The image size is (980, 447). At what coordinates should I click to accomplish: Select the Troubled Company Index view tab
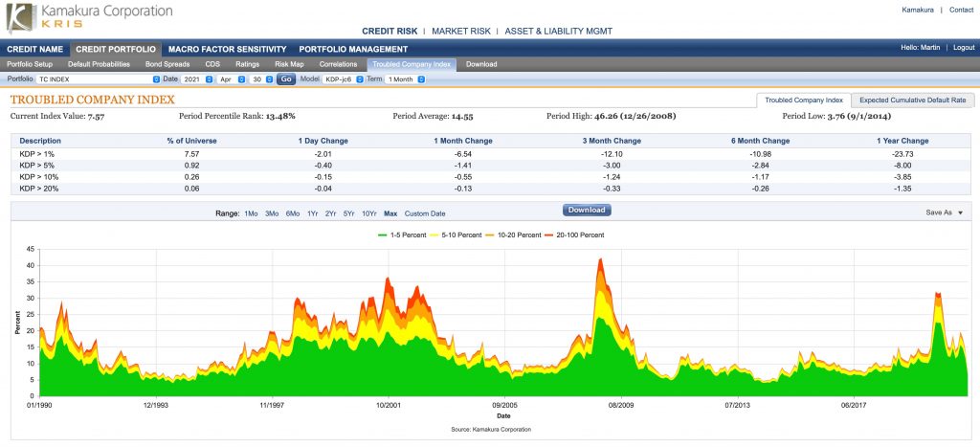[804, 101]
